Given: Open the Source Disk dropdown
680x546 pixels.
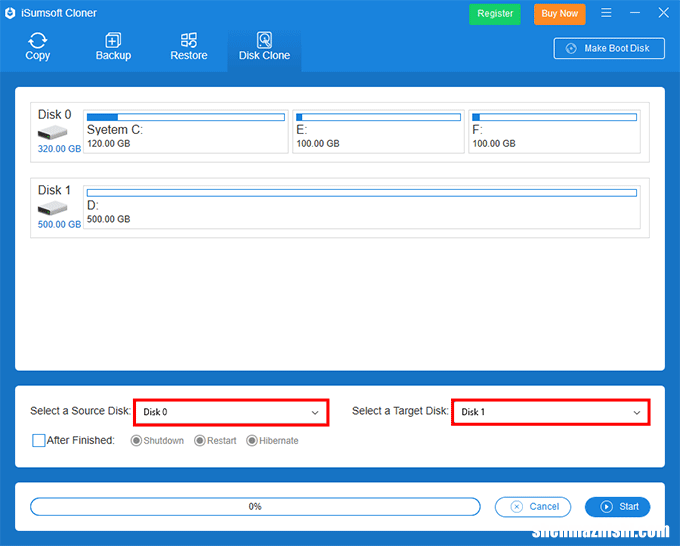Looking at the screenshot, I should (231, 412).
